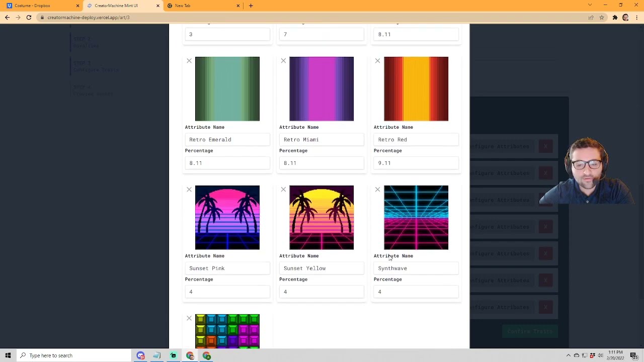Open Chrome three-dot menu

636,18
